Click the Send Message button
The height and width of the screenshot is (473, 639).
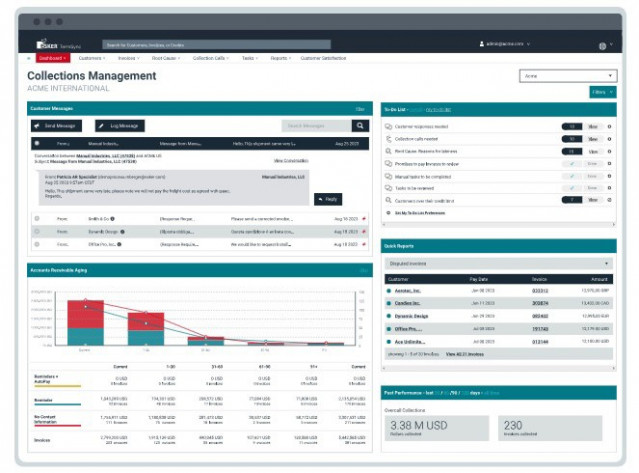click(56, 126)
